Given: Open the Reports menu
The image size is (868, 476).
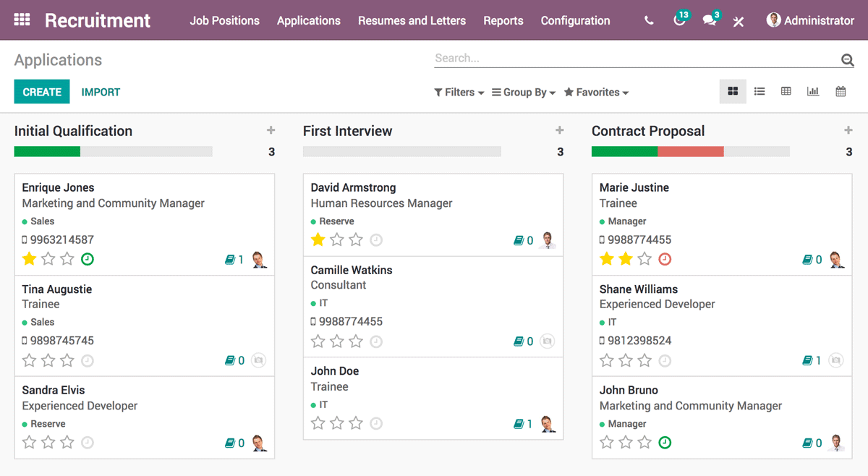Looking at the screenshot, I should [x=503, y=21].
